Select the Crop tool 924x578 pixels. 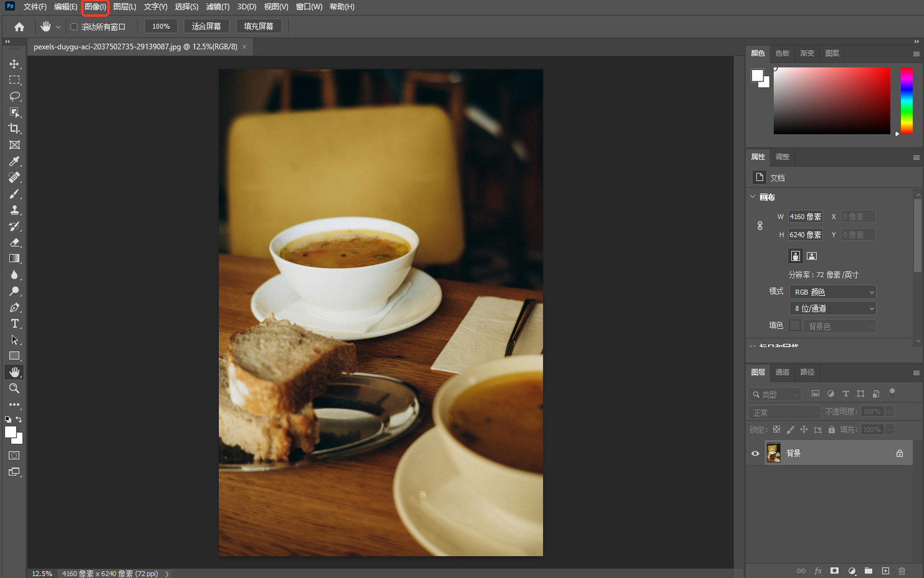click(14, 128)
